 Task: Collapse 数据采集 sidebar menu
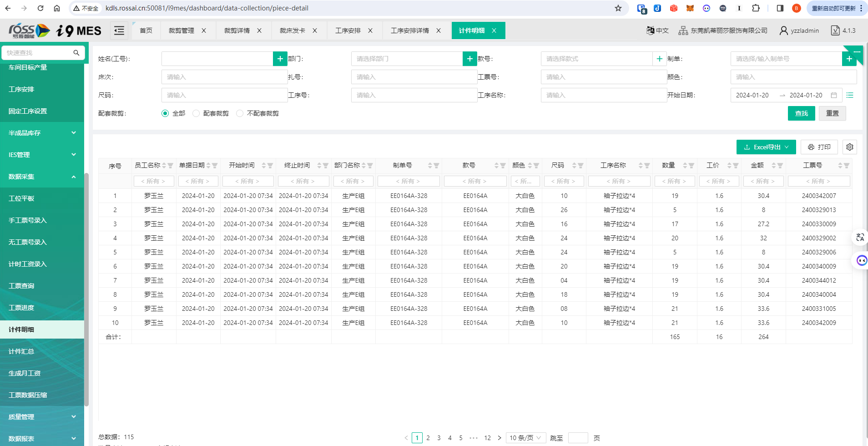click(42, 177)
